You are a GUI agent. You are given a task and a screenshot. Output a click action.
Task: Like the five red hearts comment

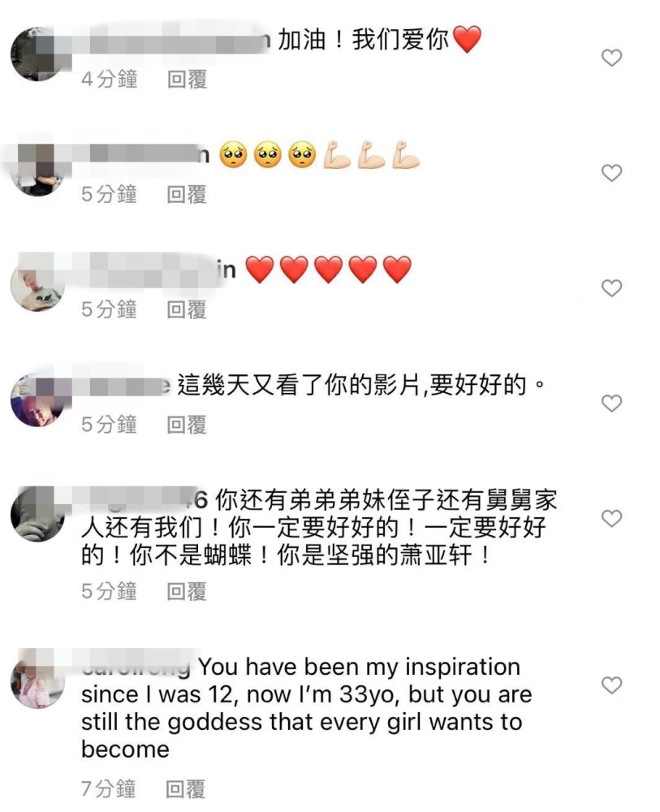[x=611, y=288]
